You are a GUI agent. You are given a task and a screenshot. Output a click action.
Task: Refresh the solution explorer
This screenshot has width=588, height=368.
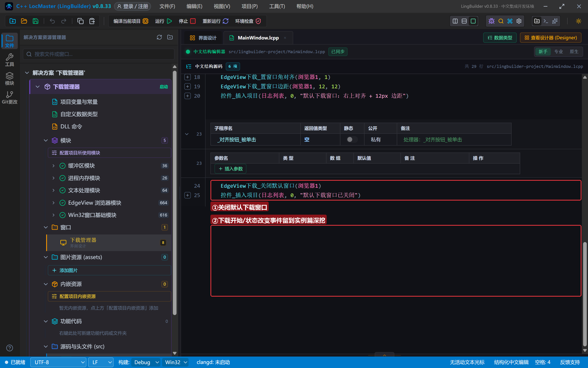click(x=159, y=37)
